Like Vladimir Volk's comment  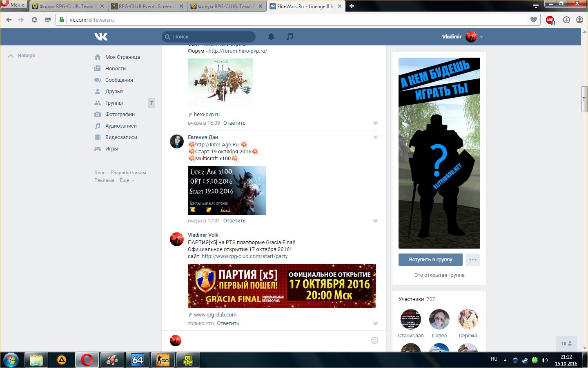[x=375, y=323]
